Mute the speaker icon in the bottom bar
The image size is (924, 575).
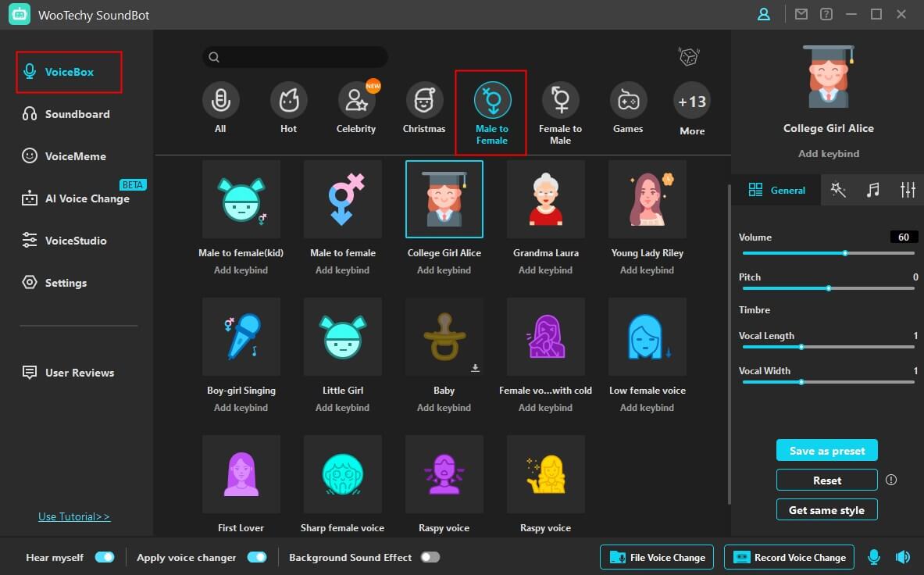[903, 557]
